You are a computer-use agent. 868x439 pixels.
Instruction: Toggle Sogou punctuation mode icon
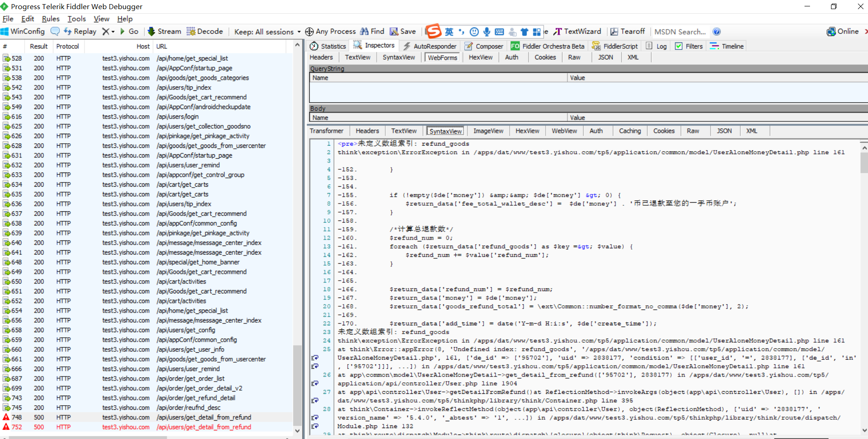462,31
